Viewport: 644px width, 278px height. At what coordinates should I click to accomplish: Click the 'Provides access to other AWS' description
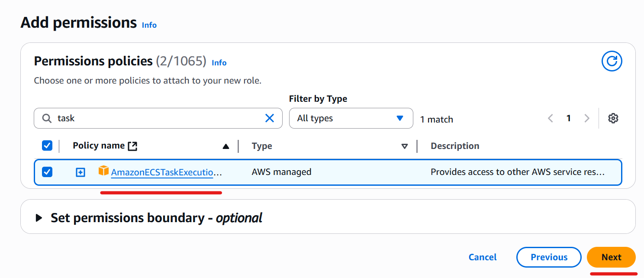pyautogui.click(x=517, y=172)
